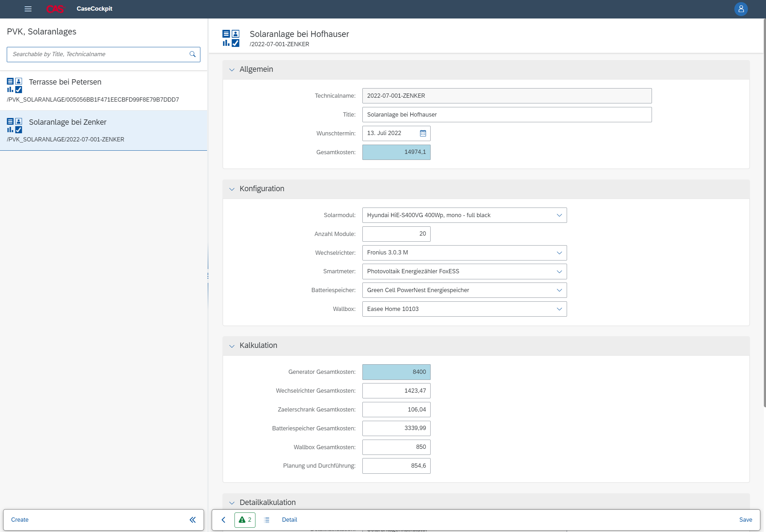The height and width of the screenshot is (532, 766).
Task: Open the Solarmodul dropdown
Action: pos(559,215)
